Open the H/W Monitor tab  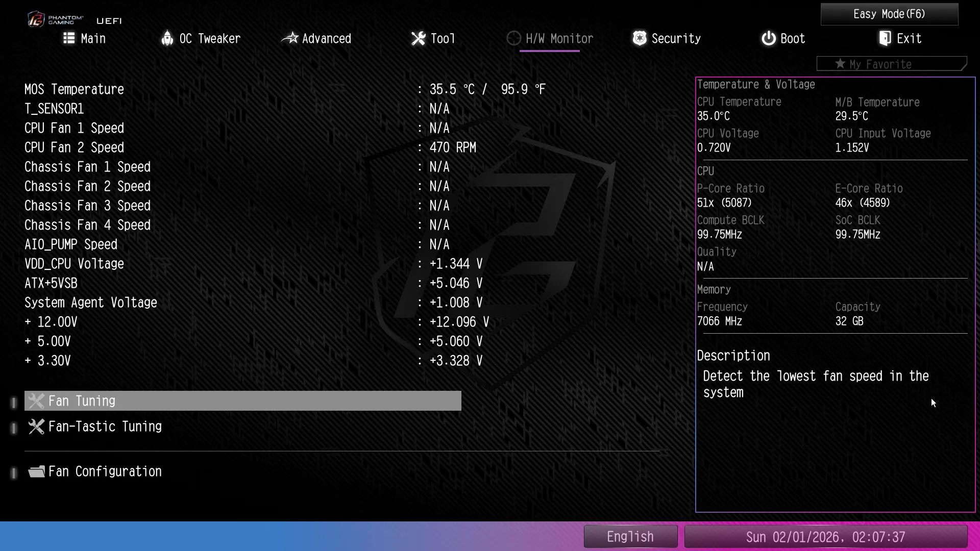559,39
